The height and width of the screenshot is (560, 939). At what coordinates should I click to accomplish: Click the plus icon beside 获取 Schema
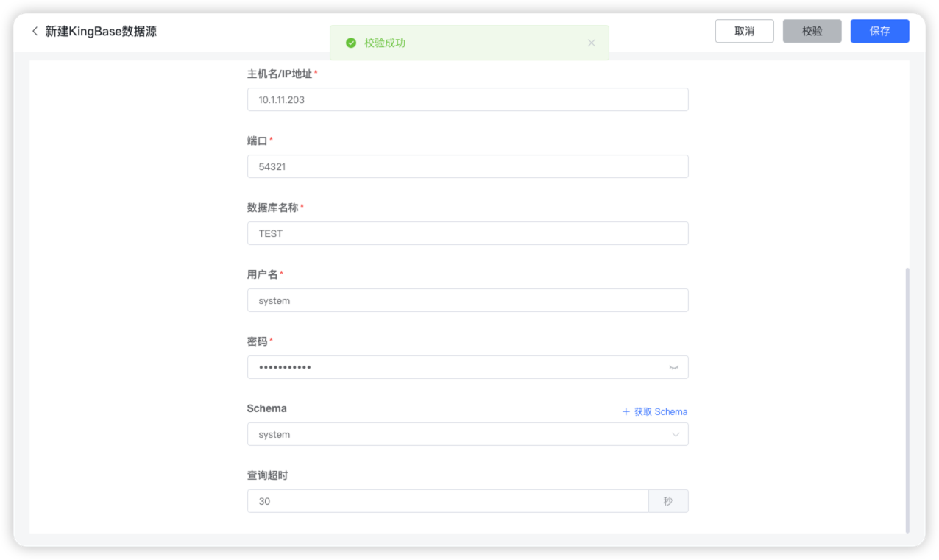pyautogui.click(x=626, y=412)
